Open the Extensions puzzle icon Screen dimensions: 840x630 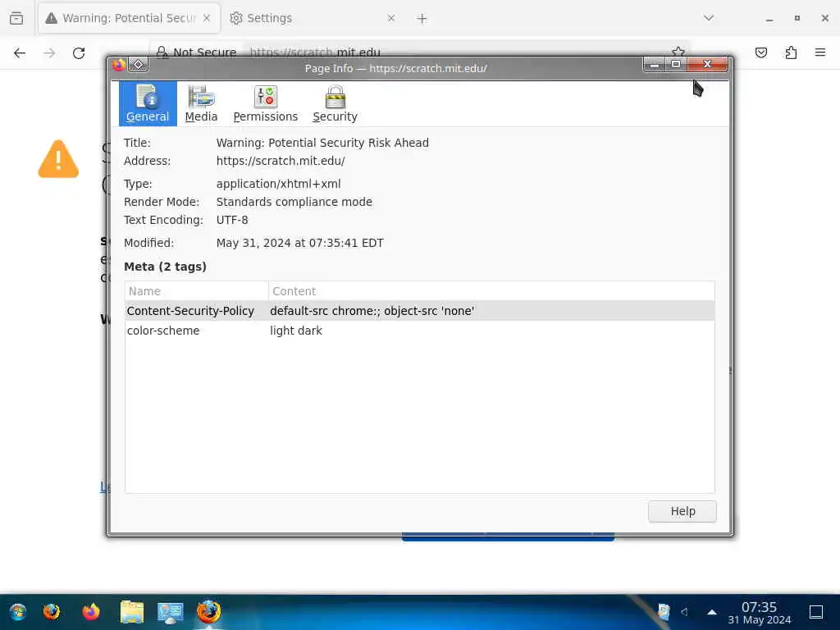(x=791, y=52)
